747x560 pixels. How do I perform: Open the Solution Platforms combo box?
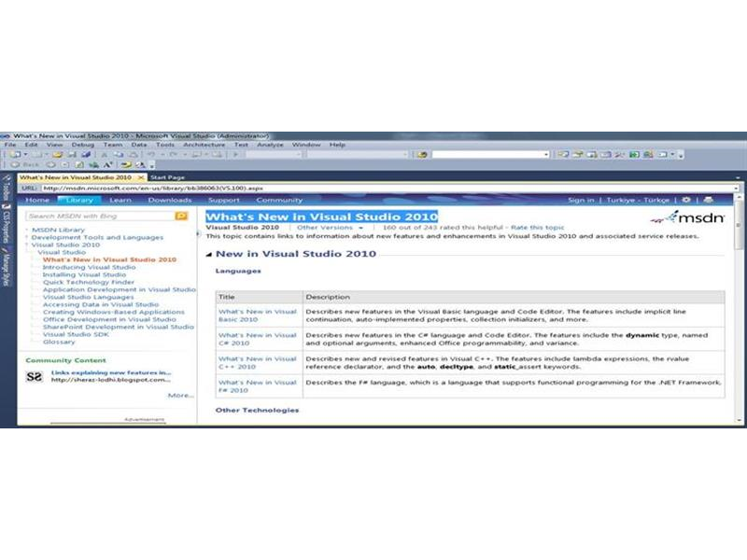pos(357,155)
